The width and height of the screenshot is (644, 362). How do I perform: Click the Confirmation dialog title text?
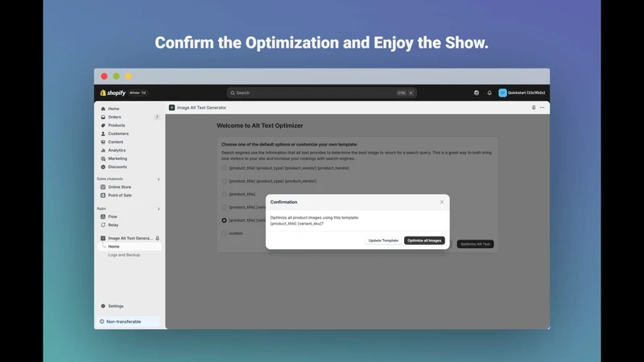click(x=283, y=202)
